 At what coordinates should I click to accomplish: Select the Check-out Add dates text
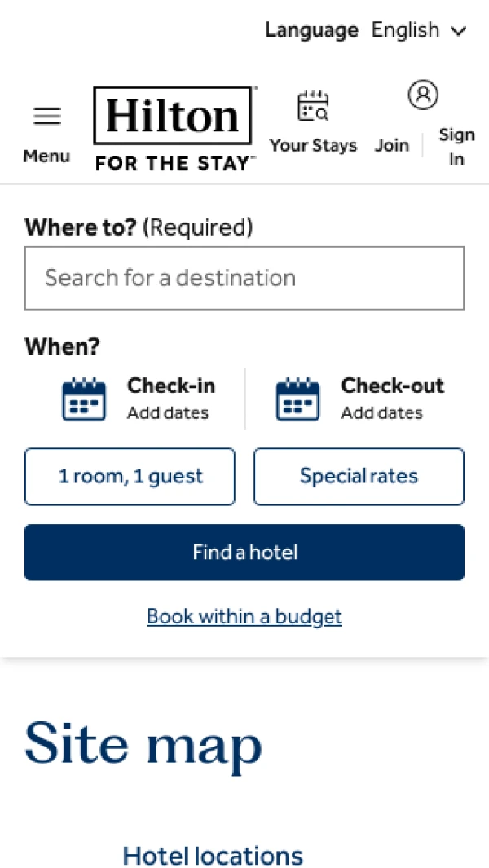(381, 413)
